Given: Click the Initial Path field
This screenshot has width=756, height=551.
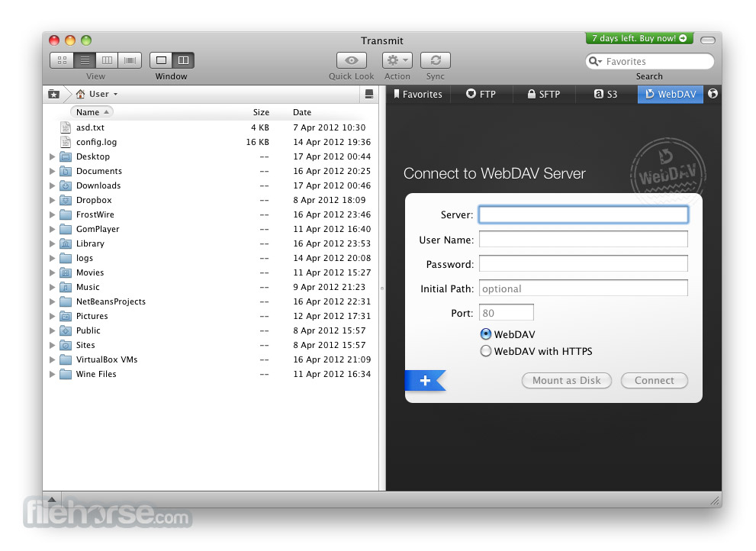Looking at the screenshot, I should [x=584, y=288].
